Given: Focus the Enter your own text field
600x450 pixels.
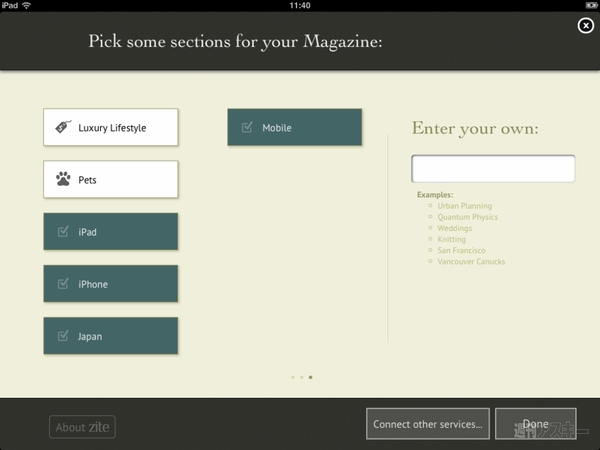Looking at the screenshot, I should 493,168.
